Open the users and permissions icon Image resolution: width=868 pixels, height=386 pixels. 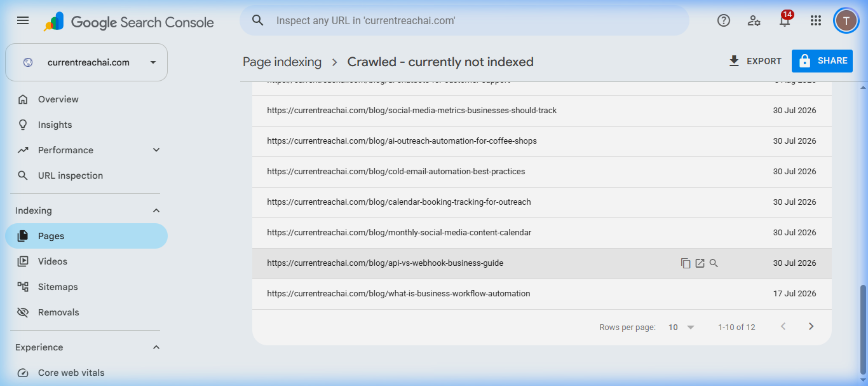754,20
